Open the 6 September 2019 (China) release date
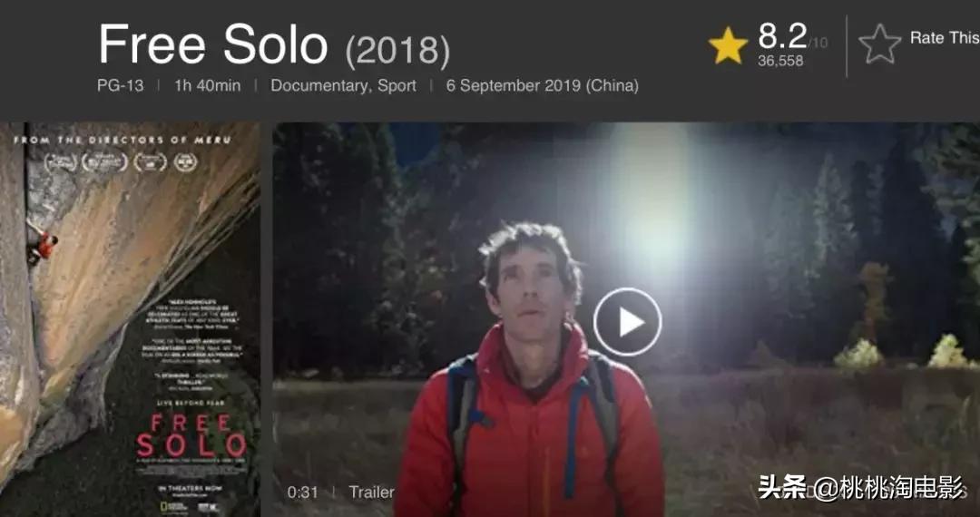This screenshot has height=517, width=980. click(x=543, y=85)
